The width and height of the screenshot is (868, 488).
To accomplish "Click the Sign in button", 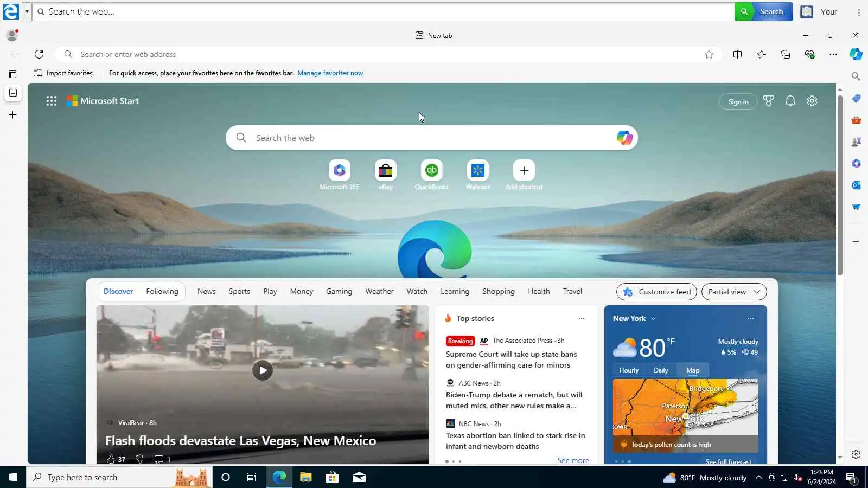I will click(738, 101).
